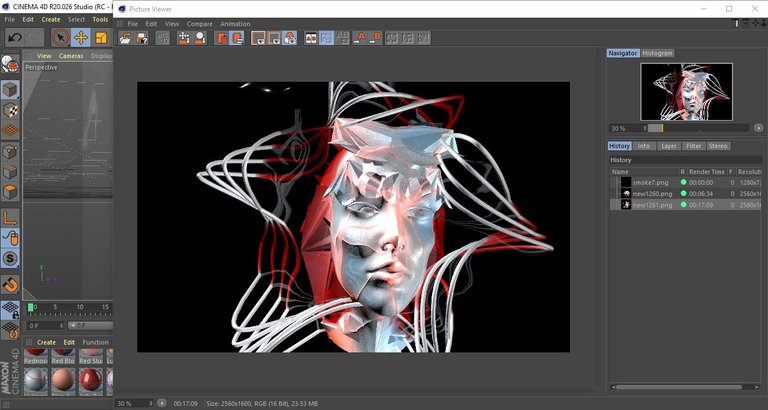Switch to the Info tab
This screenshot has height=410, width=768.
(644, 146)
